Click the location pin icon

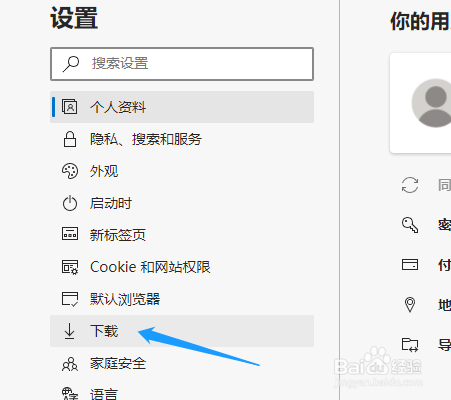[410, 305]
